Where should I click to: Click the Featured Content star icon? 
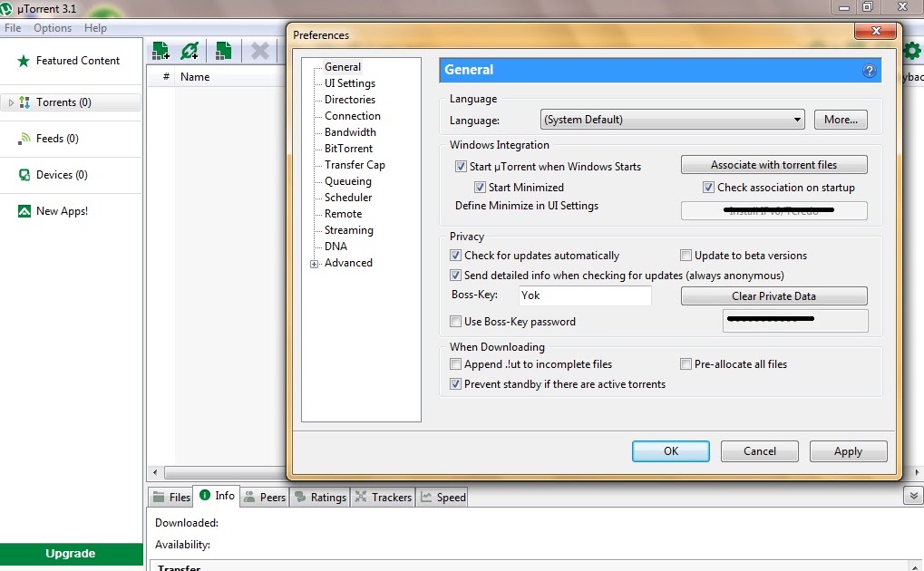[x=24, y=61]
